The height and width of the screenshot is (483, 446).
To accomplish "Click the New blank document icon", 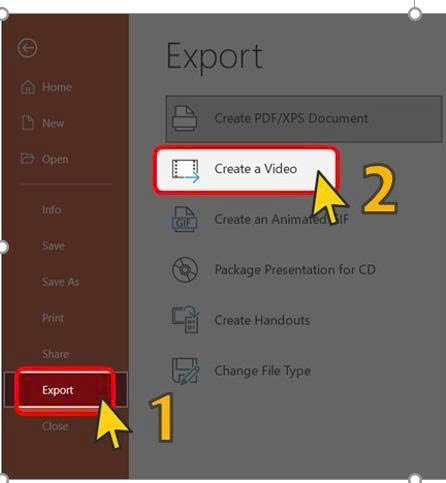I will click(x=28, y=122).
